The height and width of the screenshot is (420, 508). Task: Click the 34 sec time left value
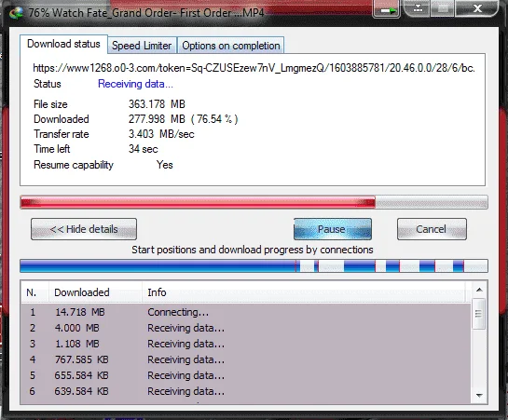[144, 149]
